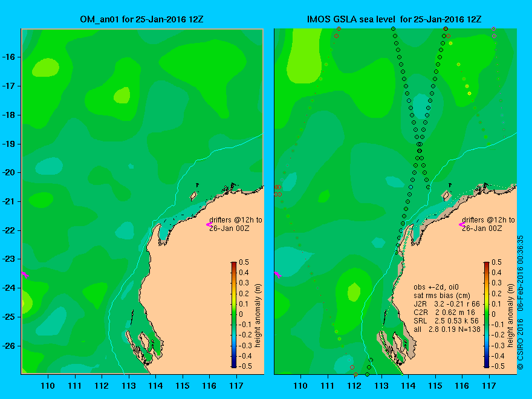
Task: Click longitude label 110 under the IMOS GSLA map
Action: [300, 386]
